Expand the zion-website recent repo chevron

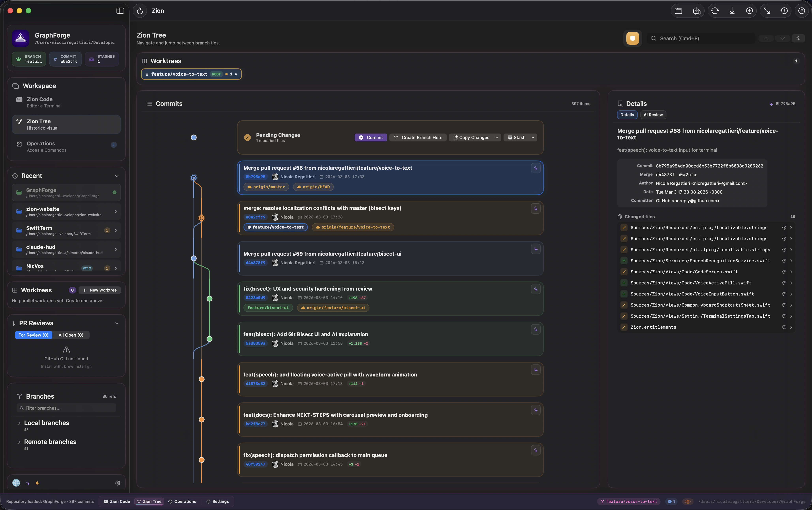click(116, 212)
